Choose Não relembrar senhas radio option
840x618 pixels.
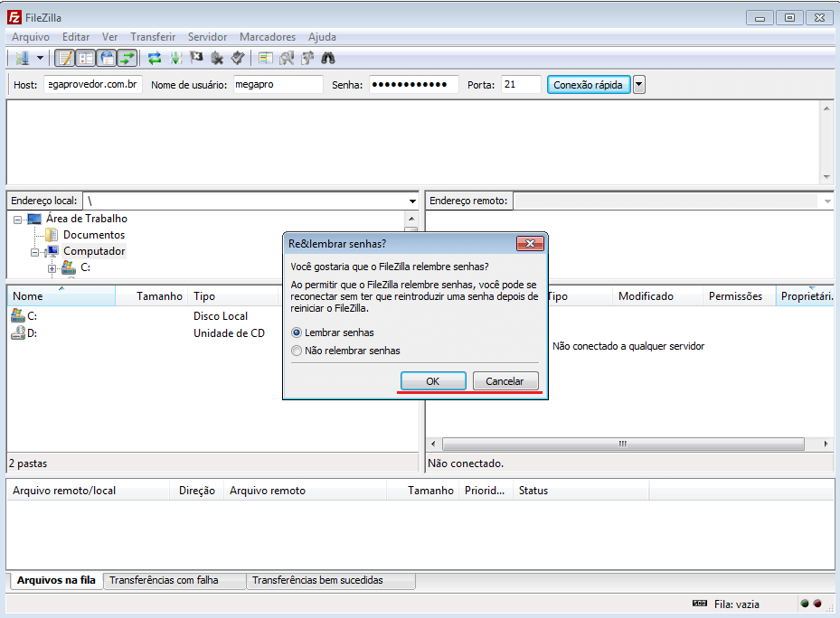pos(297,351)
